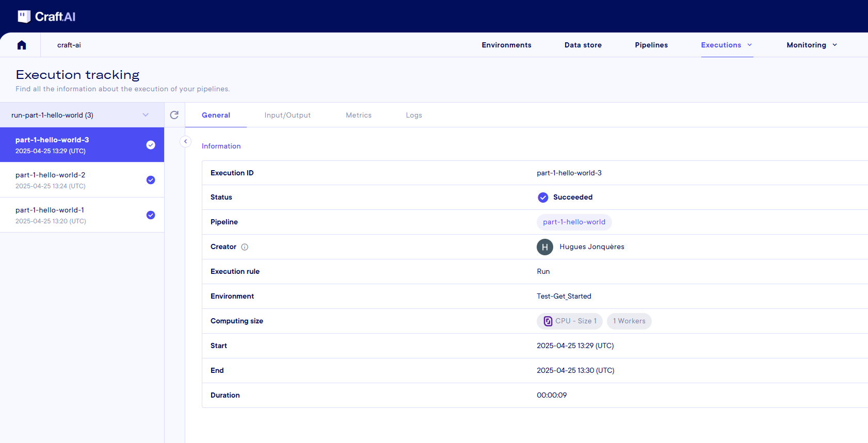Open the Data store page
This screenshot has height=443, width=868.
point(583,45)
